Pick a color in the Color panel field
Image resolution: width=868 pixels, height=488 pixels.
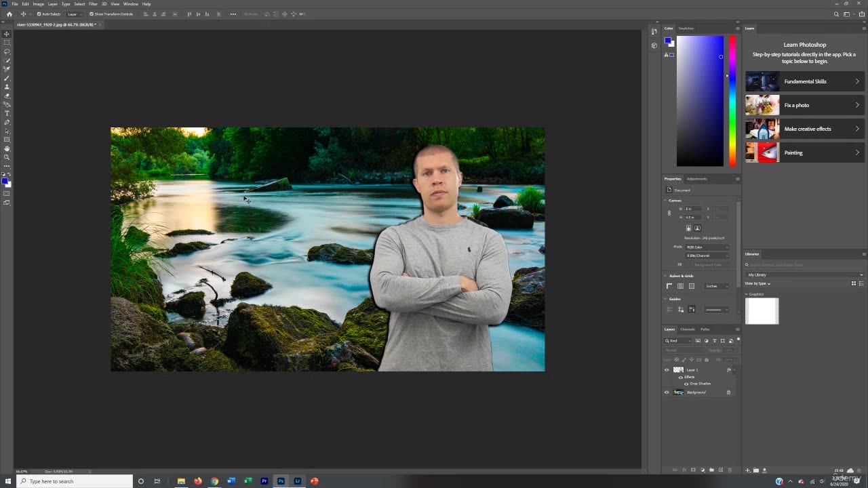point(700,101)
